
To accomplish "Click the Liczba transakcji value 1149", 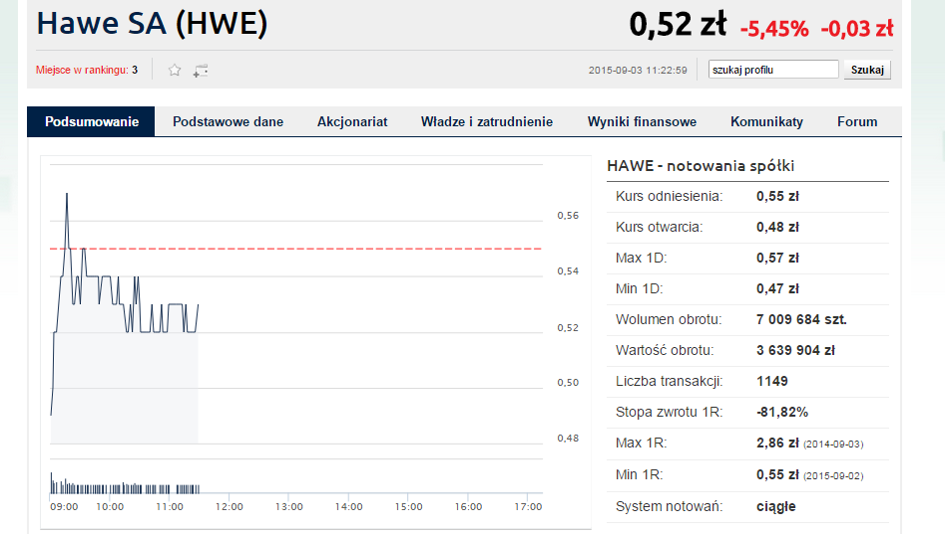I will coord(772,381).
